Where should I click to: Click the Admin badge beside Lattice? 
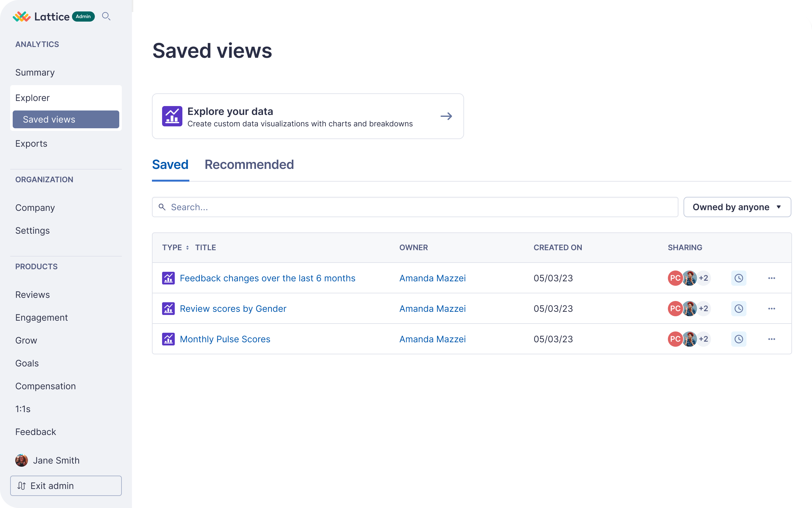83,17
